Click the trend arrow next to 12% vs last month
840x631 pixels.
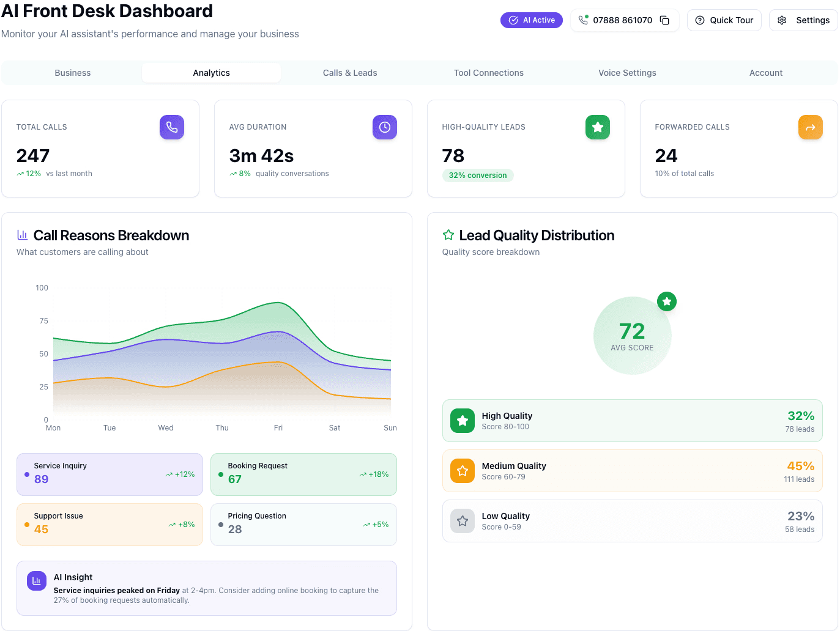coord(20,174)
